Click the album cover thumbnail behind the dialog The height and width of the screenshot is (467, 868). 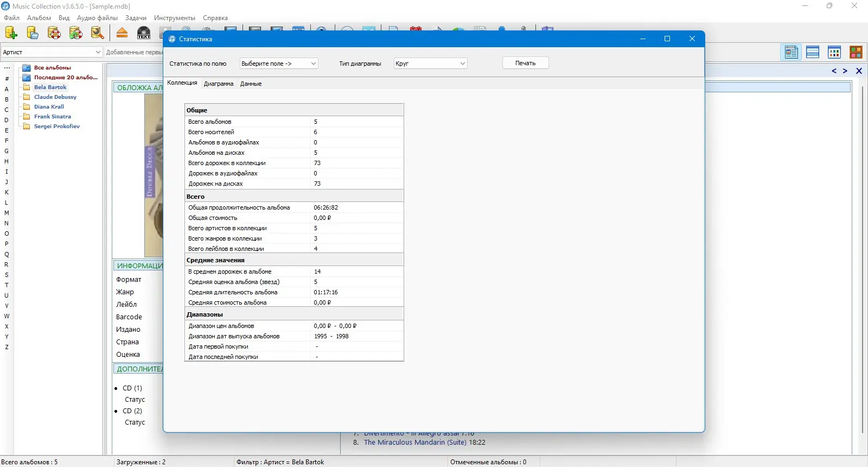tap(154, 175)
